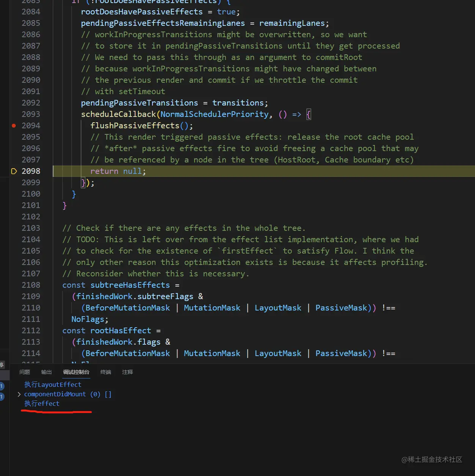
Task: Click the 执行effect console line
Action: (42, 403)
